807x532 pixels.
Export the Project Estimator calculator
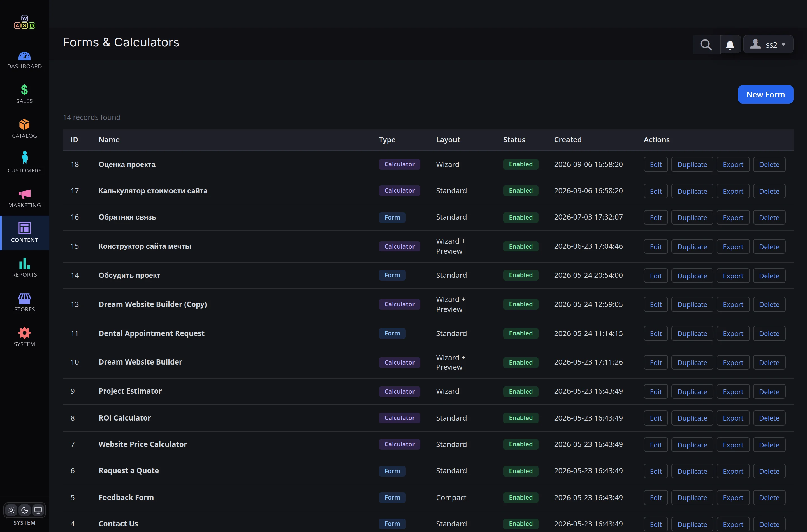733,392
